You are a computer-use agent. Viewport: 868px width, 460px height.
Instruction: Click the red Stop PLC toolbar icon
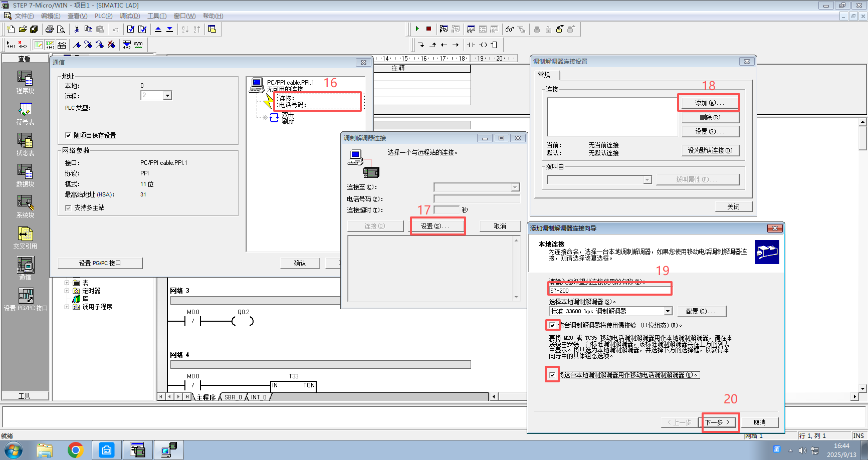coord(428,29)
